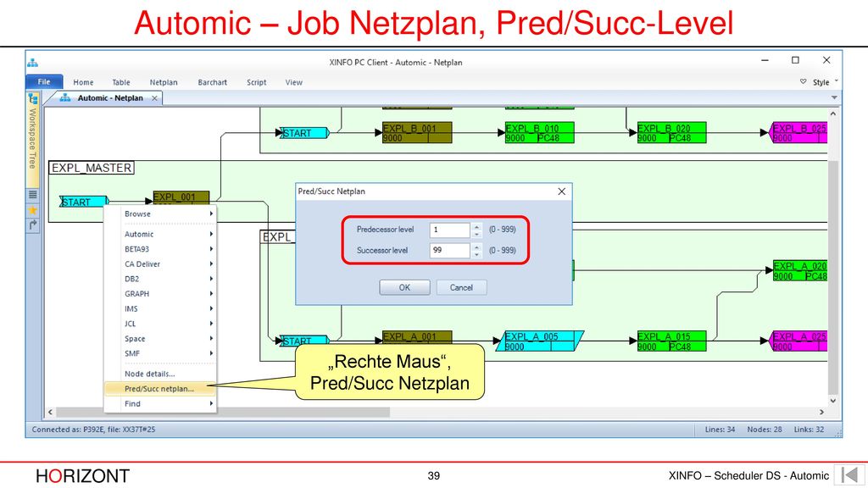
Task: Open the Script ribbon tab
Action: 256,82
